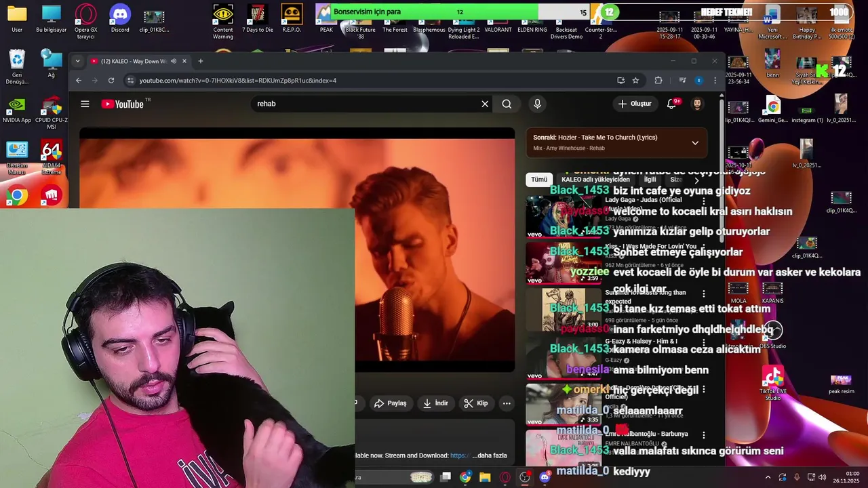This screenshot has height=488, width=868.
Task: Open Content Warning game shortcut
Action: click(223, 20)
